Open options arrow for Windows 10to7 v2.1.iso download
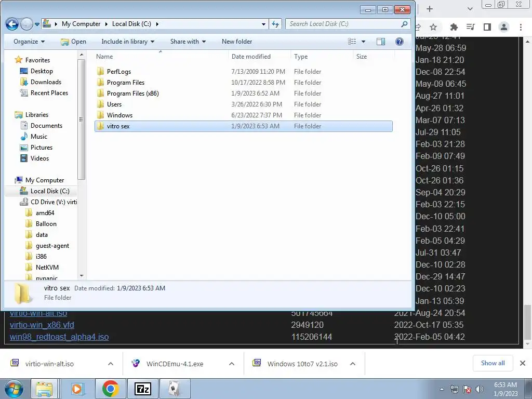Viewport: 532px width, 399px height. pyautogui.click(x=353, y=364)
